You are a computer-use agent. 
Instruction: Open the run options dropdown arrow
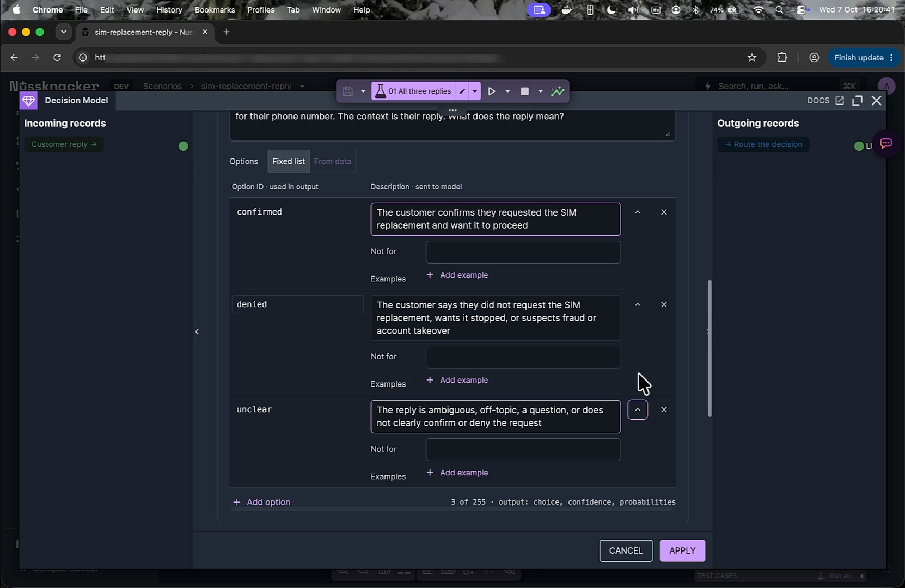[507, 91]
